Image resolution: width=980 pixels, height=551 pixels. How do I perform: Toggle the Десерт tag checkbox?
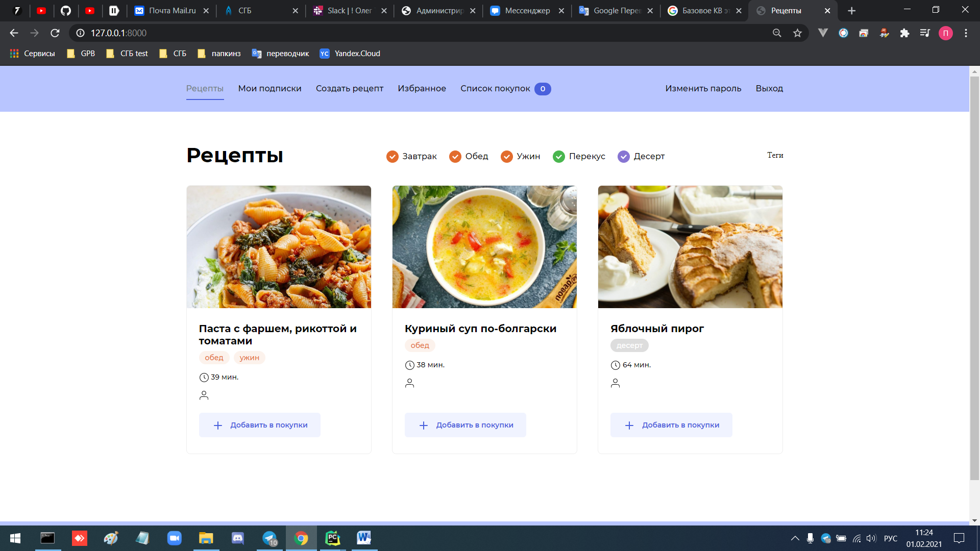(x=623, y=157)
